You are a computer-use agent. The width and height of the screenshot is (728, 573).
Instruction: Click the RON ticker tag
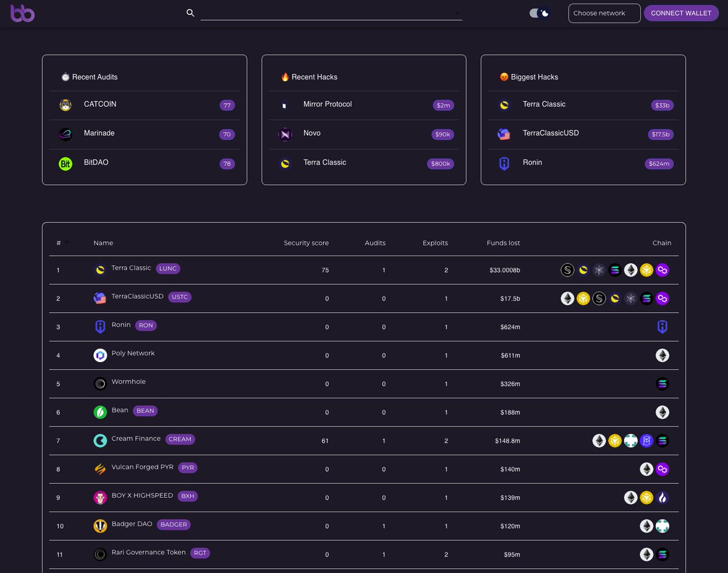pyautogui.click(x=146, y=325)
